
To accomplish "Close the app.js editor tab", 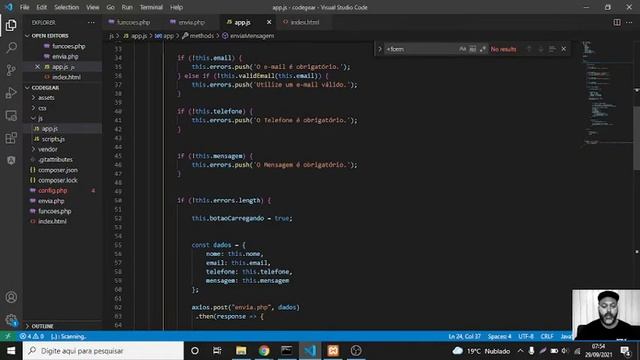I will 269,22.
